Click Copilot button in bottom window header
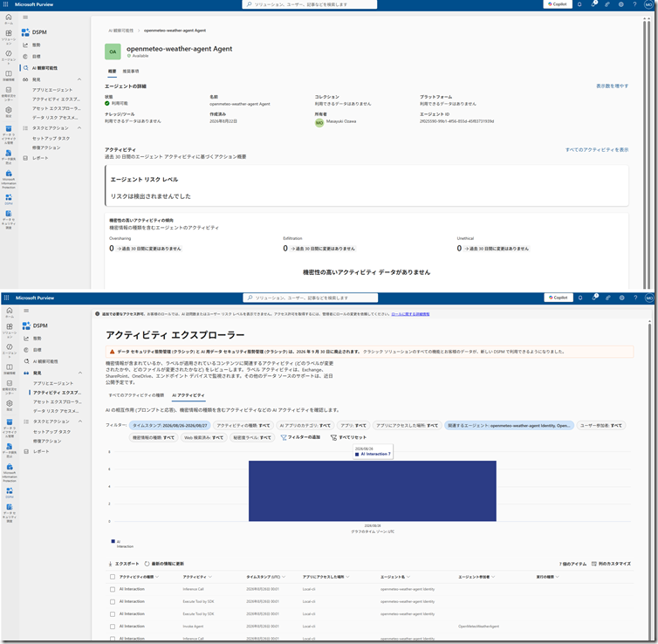This screenshot has height=644, width=658. tap(559, 298)
